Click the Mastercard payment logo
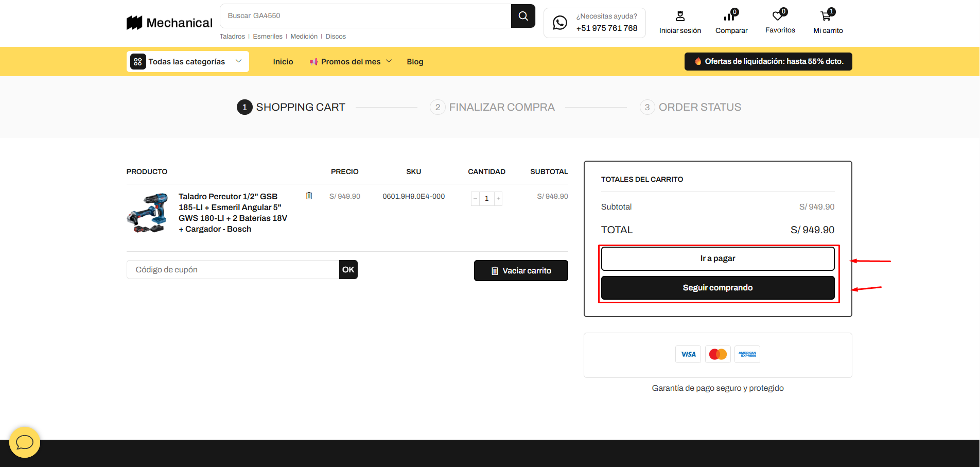Screen dimensions: 980x467 point(717,354)
